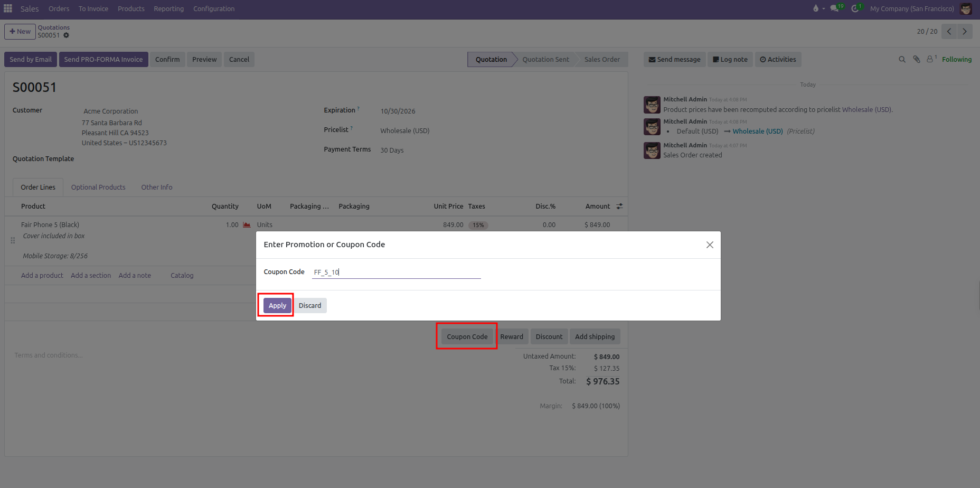Switch to Optional Products tab

pyautogui.click(x=98, y=187)
